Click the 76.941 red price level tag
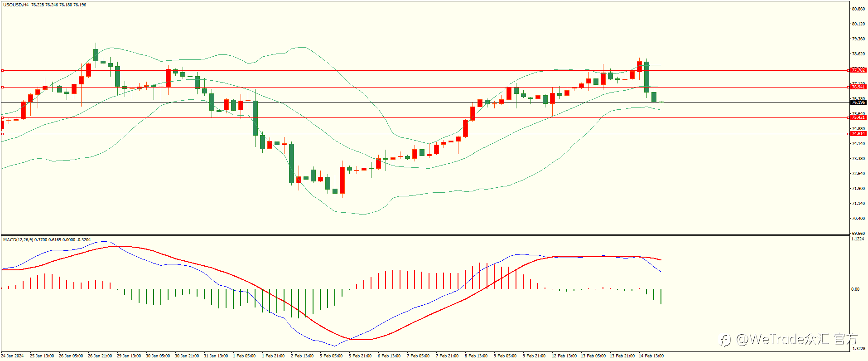868x361 pixels. tap(858, 87)
